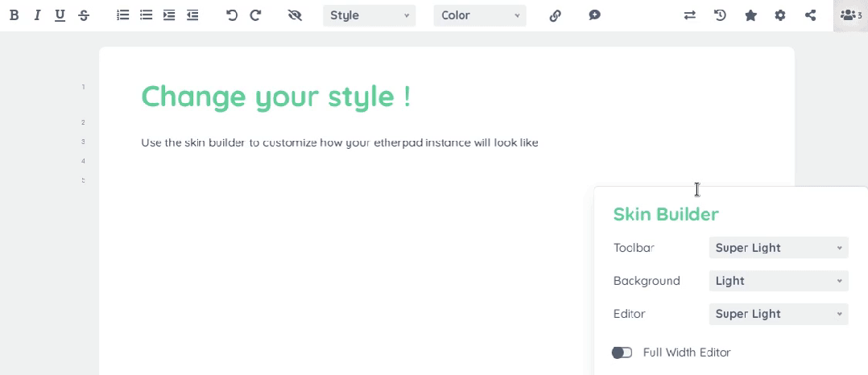
Task: Insert an ordered numbered list
Action: (x=123, y=15)
